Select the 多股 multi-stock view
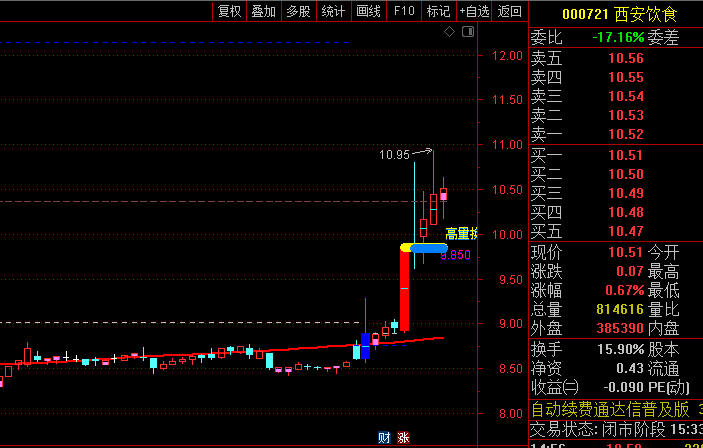This screenshot has width=703, height=448. coord(299,11)
